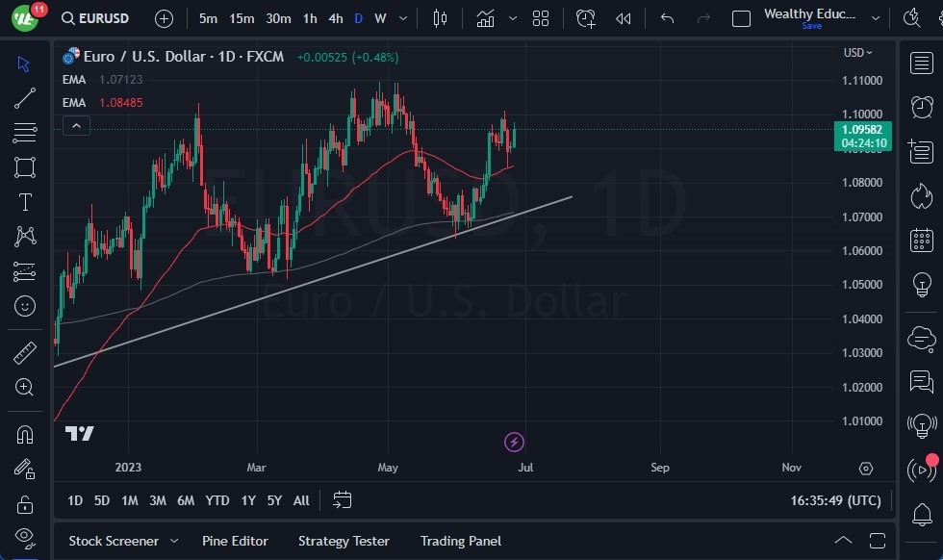Viewport: 943px width, 560px height.
Task: Click the blue Save link
Action: tap(812, 26)
